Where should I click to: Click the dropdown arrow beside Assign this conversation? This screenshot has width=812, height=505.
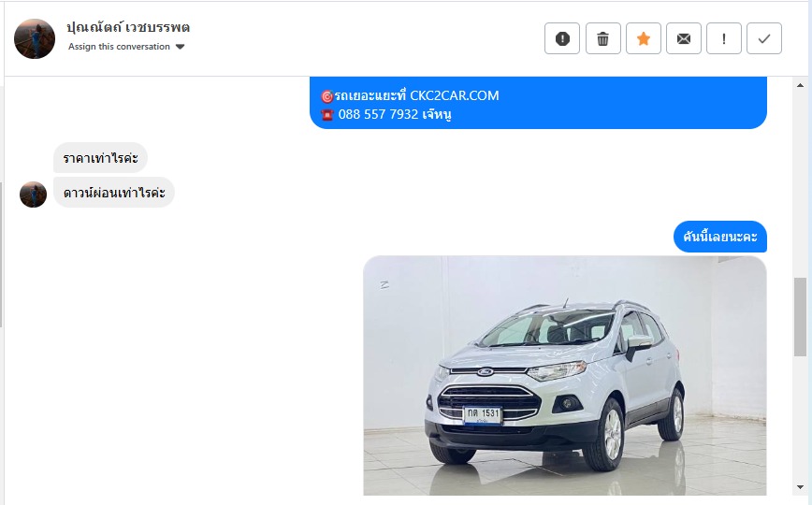pyautogui.click(x=180, y=47)
